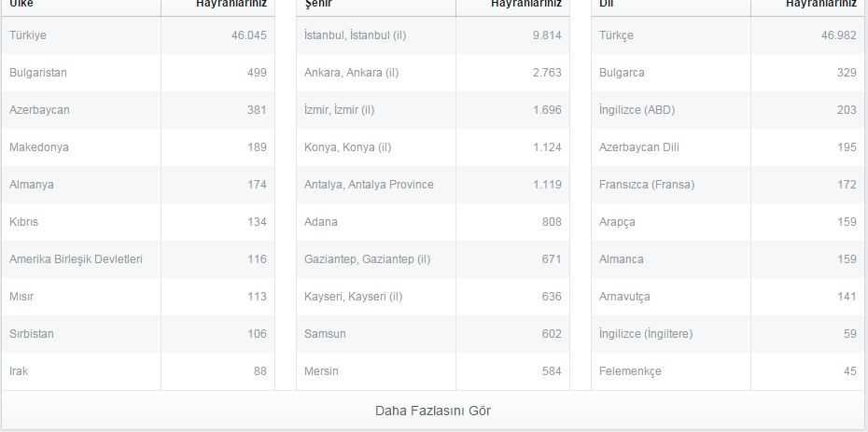This screenshot has height=432, width=868.
Task: Click the İstanbul, İstanbul (il) city row
Action: (x=433, y=35)
